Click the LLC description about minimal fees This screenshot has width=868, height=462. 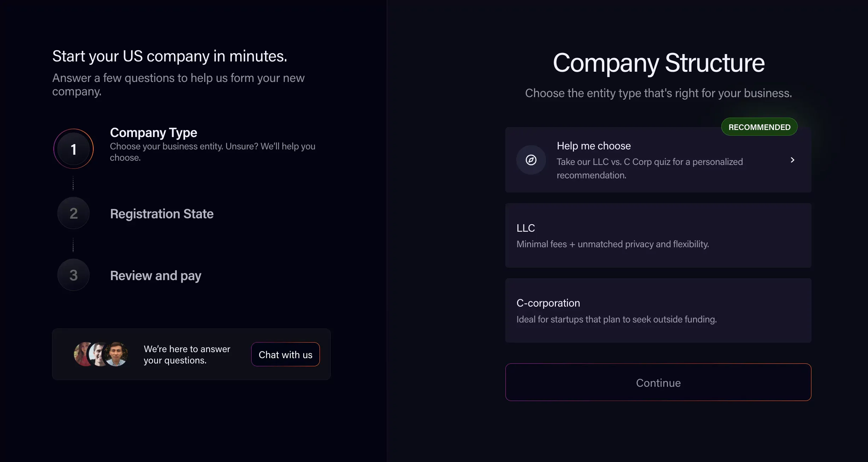pyautogui.click(x=612, y=244)
